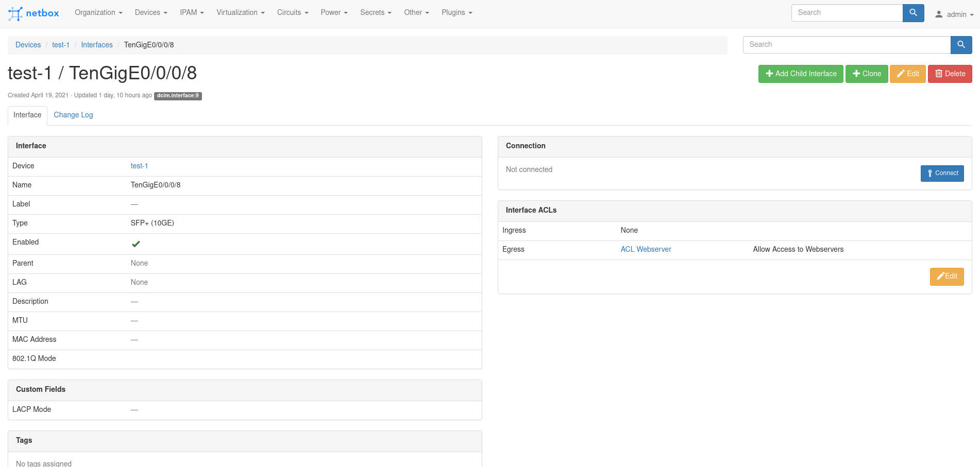The image size is (980, 467).
Task: Click the LACP Mode custom field label
Action: (x=32, y=409)
